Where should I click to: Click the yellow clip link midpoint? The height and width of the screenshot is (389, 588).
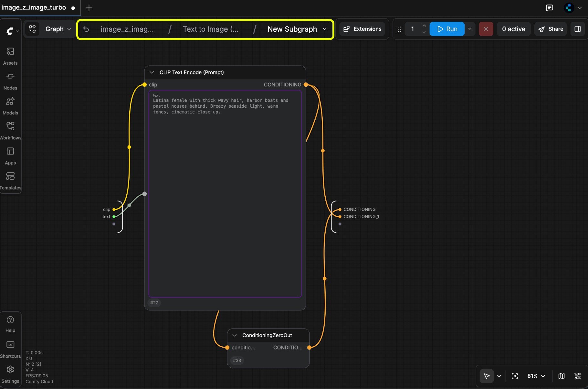pos(129,147)
